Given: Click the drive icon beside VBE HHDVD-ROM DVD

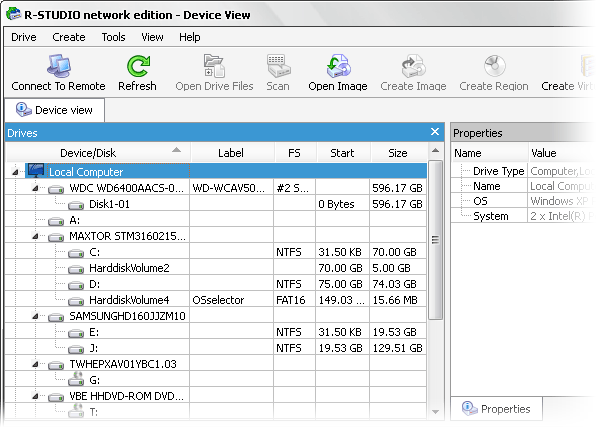Looking at the screenshot, I should point(56,397).
